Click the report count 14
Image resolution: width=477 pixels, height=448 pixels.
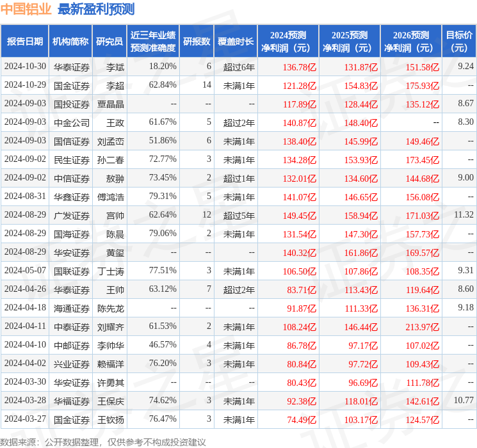point(207,85)
